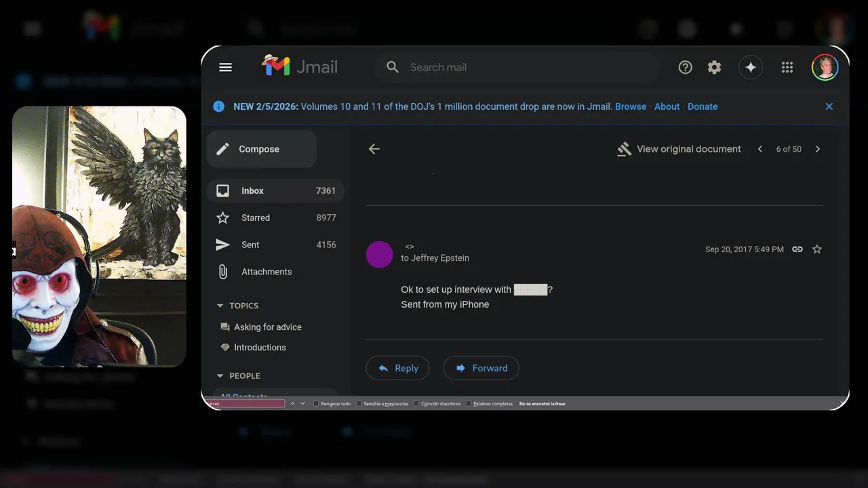
Task: Click the Jmail logo
Action: tap(300, 66)
